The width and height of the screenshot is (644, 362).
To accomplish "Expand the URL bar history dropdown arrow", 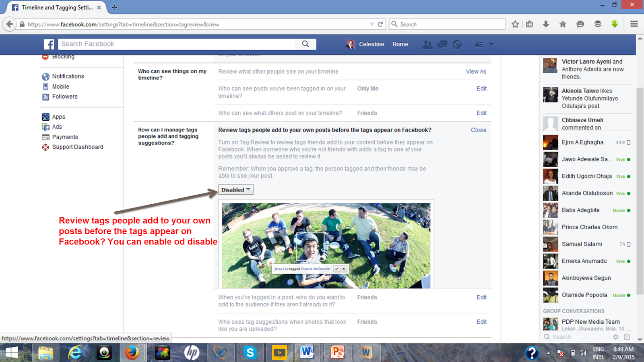I will coord(372,24).
